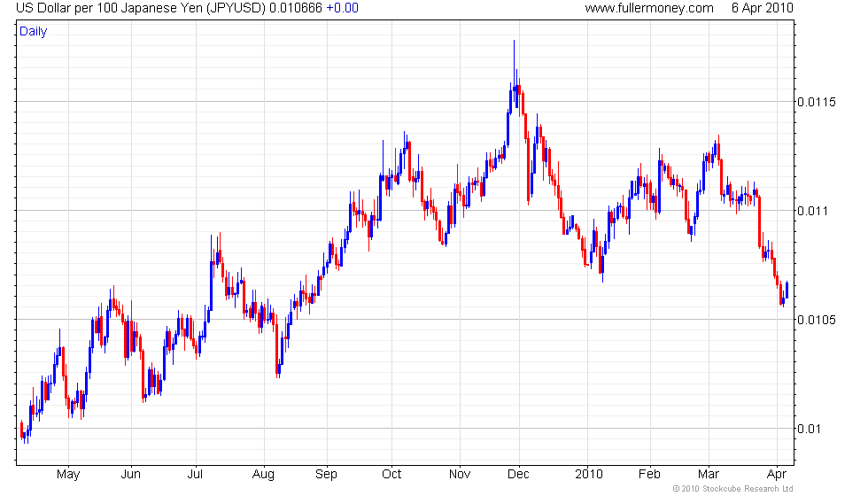Click the Aug label on time axis

coord(264,475)
